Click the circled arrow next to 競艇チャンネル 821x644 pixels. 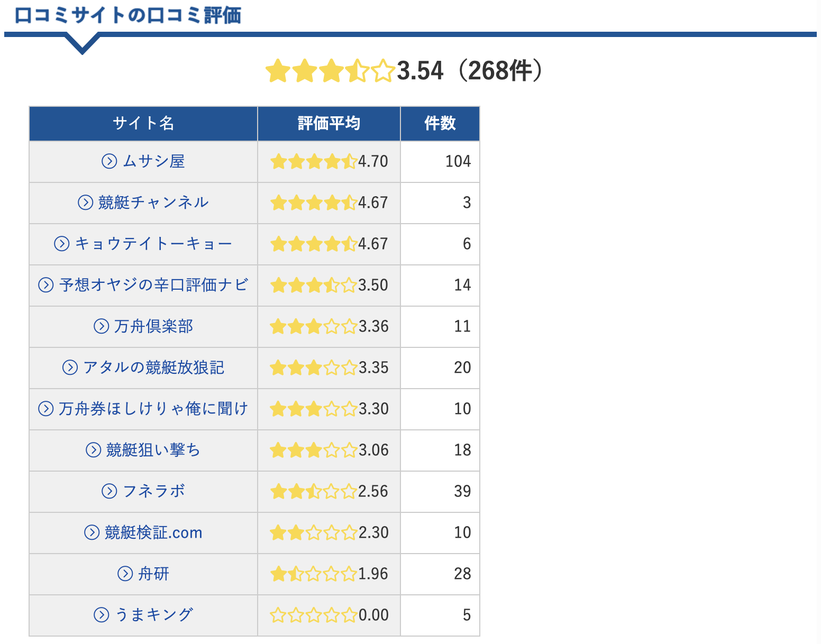pos(85,203)
